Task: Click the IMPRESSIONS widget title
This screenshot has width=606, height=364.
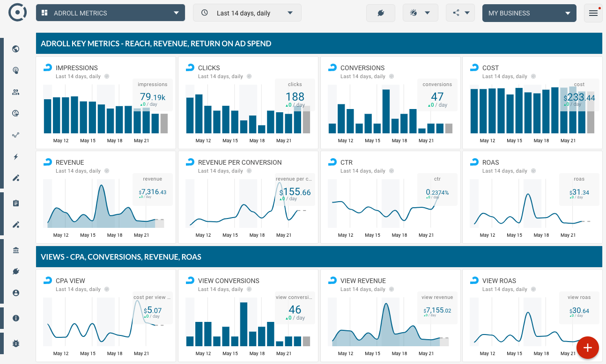Action: coord(77,68)
